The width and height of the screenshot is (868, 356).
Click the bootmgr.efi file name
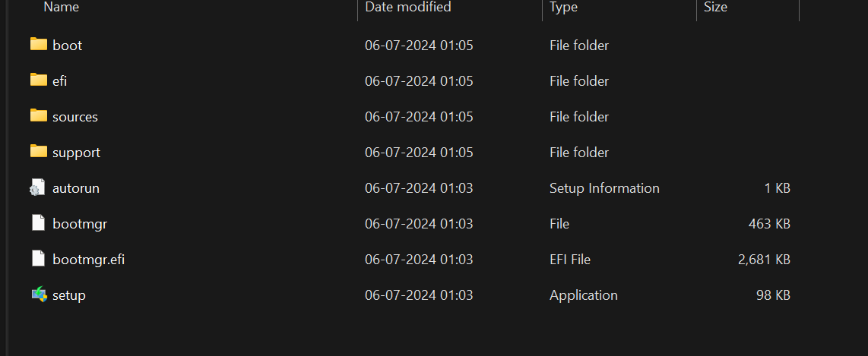click(89, 260)
